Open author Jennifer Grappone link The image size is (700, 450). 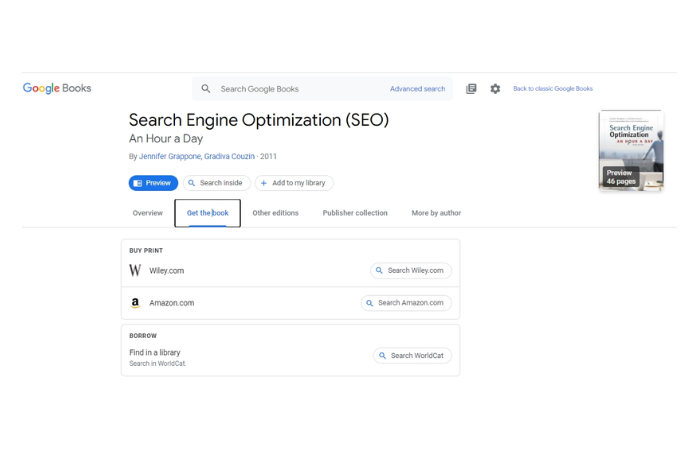170,156
